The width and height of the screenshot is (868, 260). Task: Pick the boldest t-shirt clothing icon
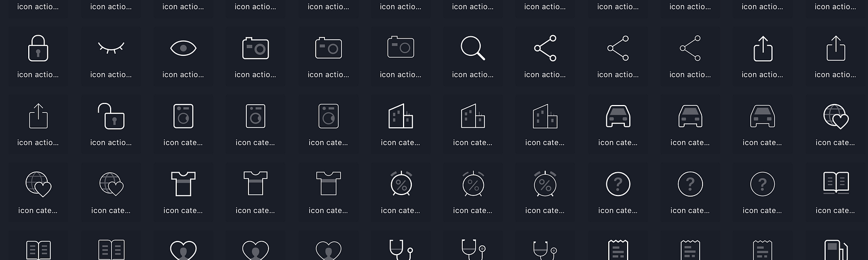[183, 184]
